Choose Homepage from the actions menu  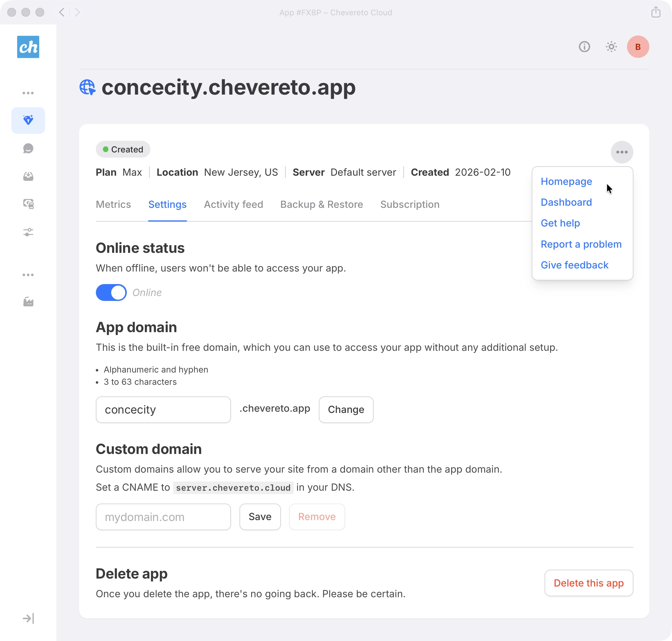coord(566,182)
